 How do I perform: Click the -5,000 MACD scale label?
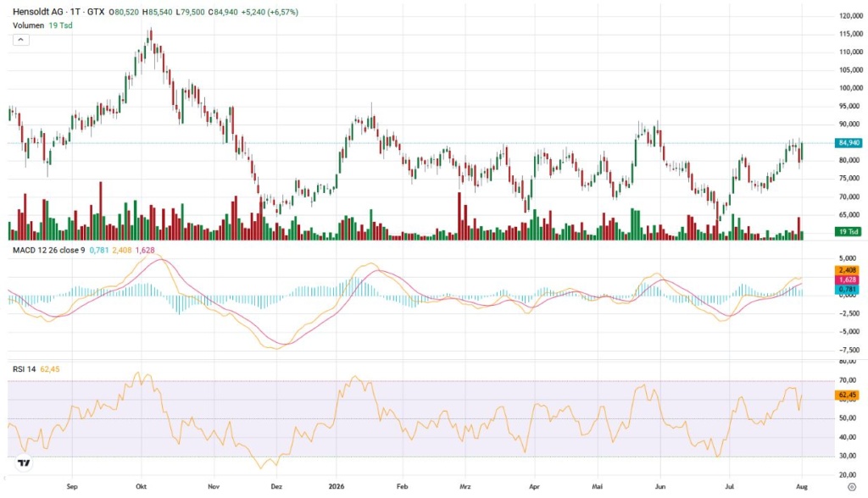point(848,332)
